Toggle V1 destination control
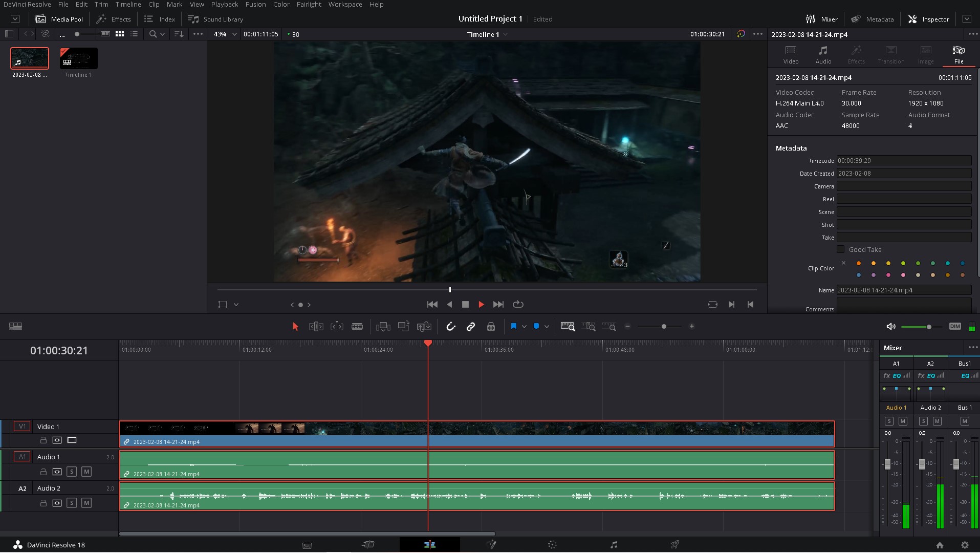Viewport: 980px width, 553px height. 22,426
